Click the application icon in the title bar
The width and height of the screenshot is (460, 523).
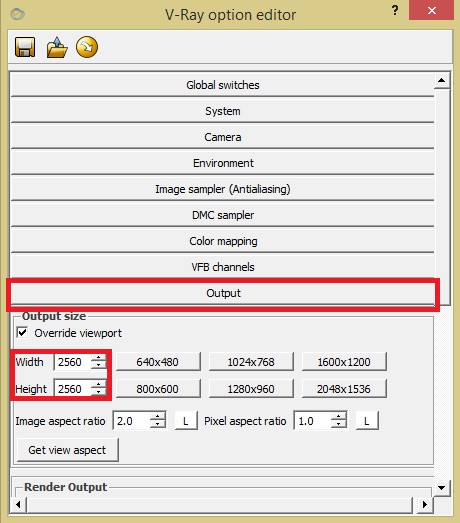pyautogui.click(x=17, y=14)
